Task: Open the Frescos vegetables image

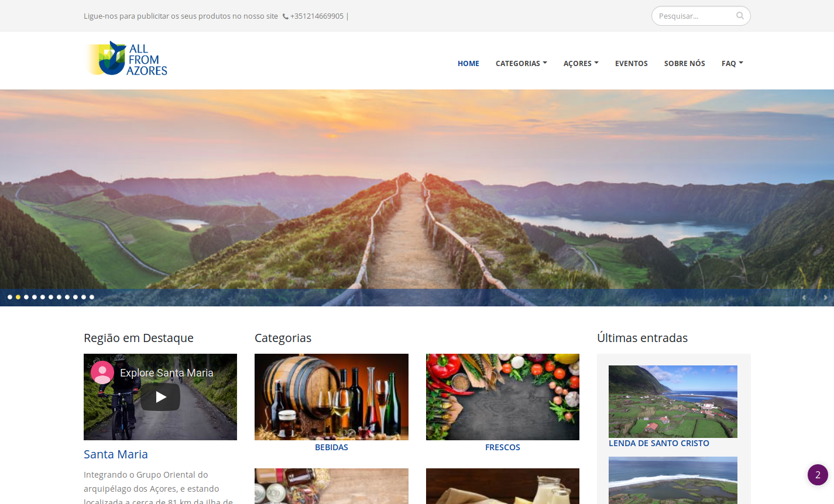Action: (x=503, y=397)
